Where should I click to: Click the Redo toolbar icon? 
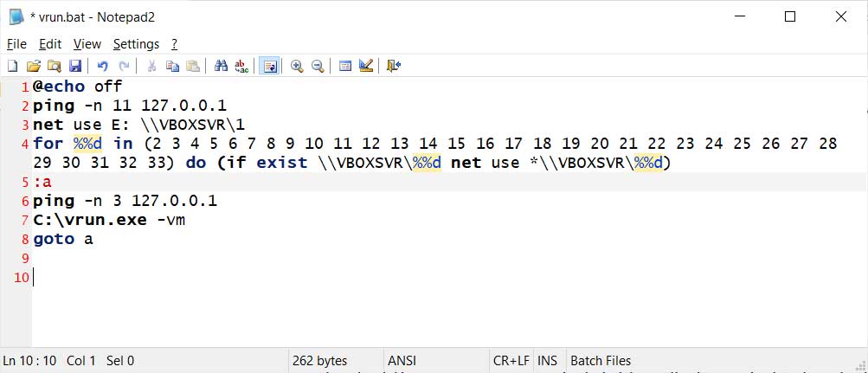pos(124,67)
